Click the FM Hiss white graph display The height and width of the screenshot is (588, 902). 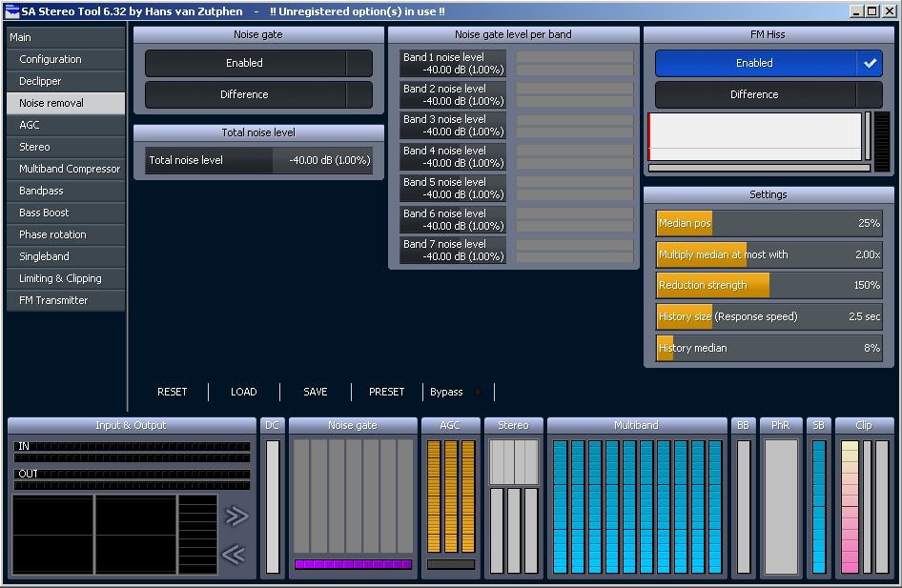[x=755, y=137]
